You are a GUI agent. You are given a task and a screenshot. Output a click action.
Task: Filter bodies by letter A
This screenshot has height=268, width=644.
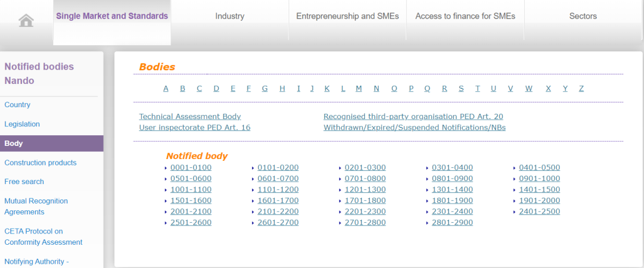click(166, 89)
